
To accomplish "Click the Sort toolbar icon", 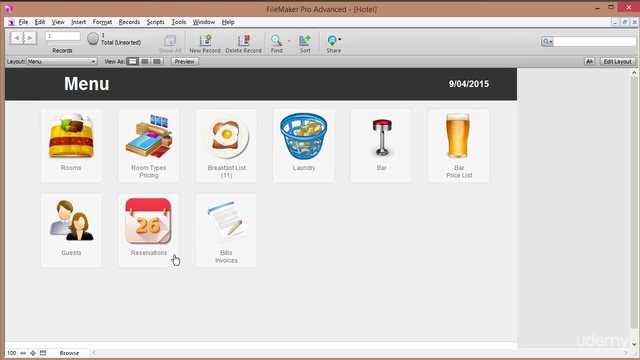I will 305,40.
